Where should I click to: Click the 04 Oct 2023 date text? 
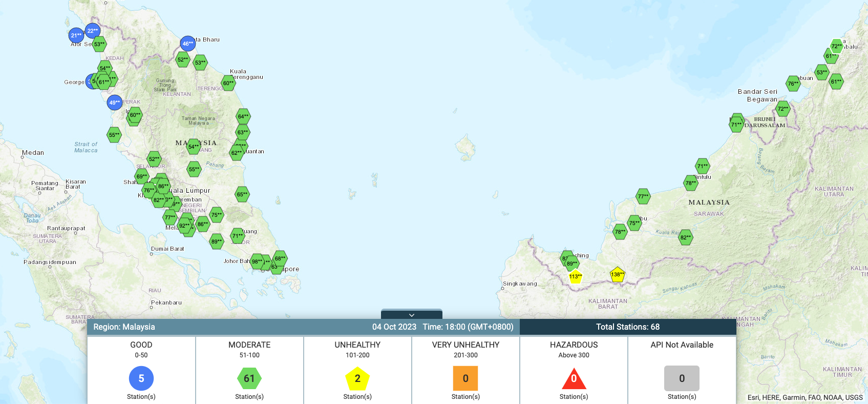[394, 327]
